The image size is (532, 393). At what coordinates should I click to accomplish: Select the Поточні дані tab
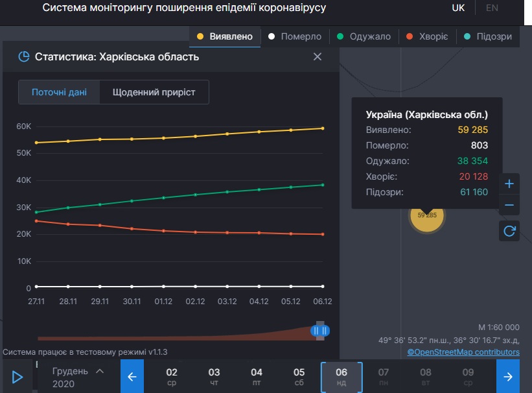point(59,92)
